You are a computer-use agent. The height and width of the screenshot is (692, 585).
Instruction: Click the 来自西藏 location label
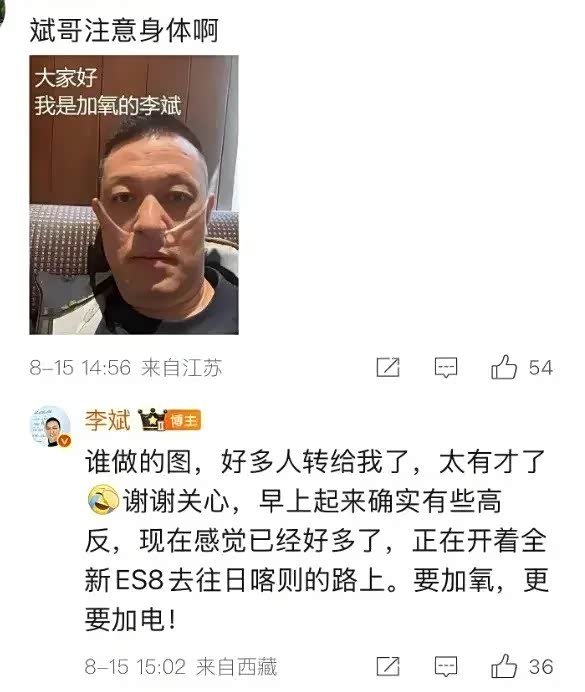(236, 667)
